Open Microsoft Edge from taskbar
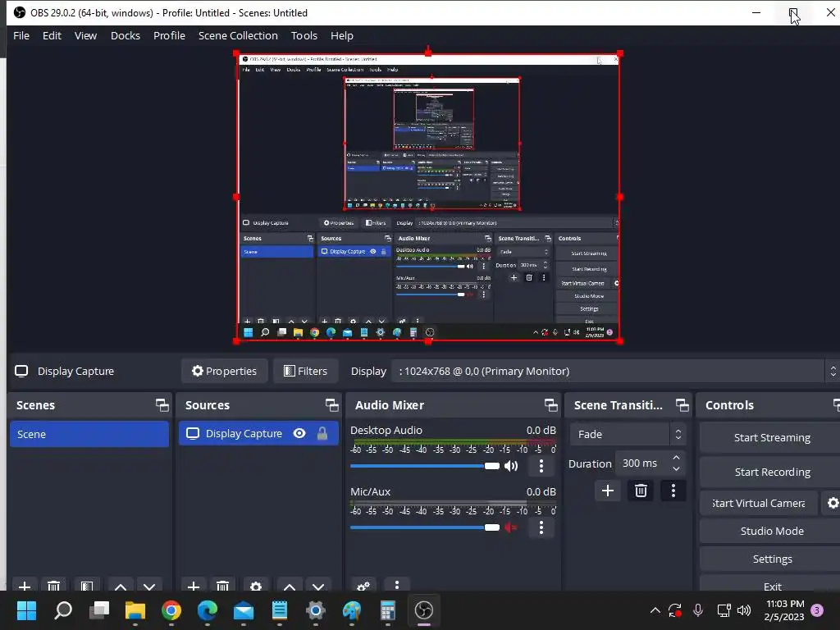 click(x=208, y=609)
